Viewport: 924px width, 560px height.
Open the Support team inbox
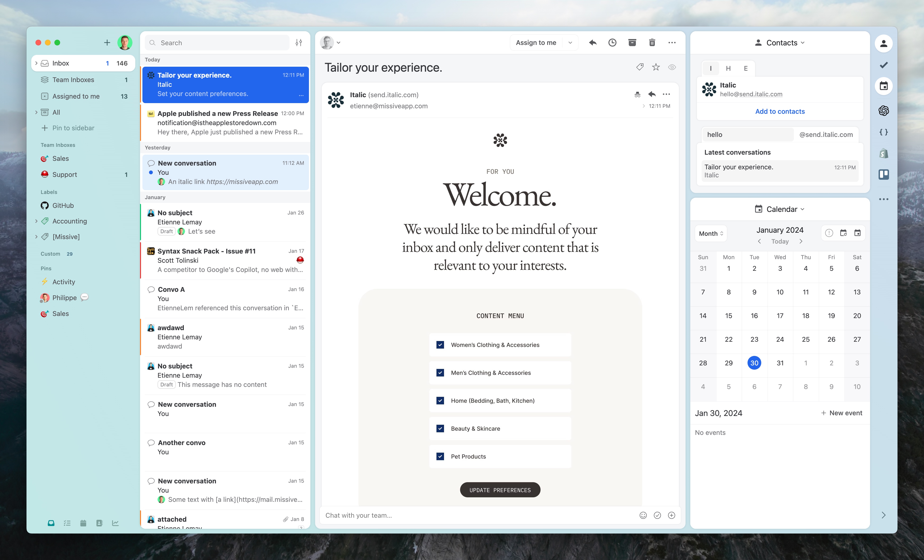pos(83,174)
